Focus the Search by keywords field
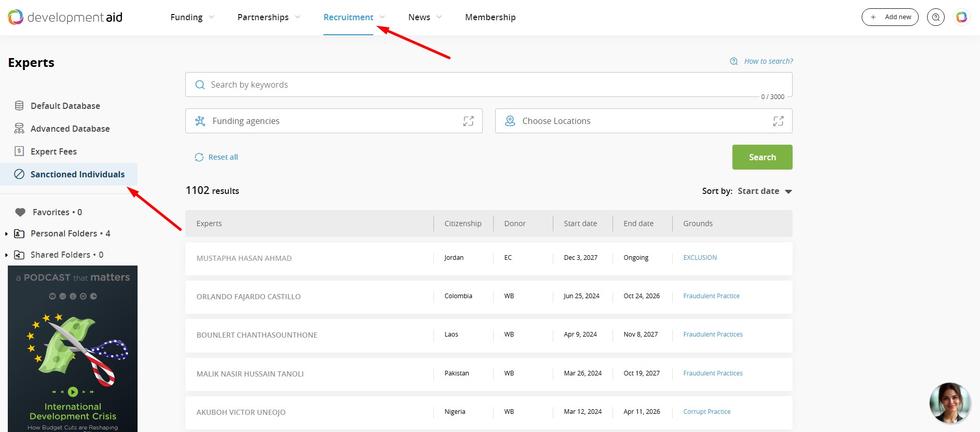This screenshot has width=980, height=432. (x=488, y=85)
